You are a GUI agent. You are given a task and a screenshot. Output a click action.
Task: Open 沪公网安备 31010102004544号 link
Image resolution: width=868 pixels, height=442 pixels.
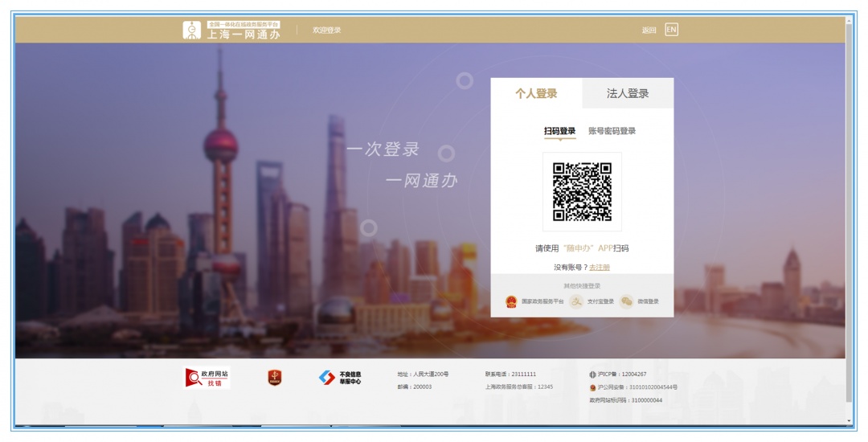tap(637, 387)
